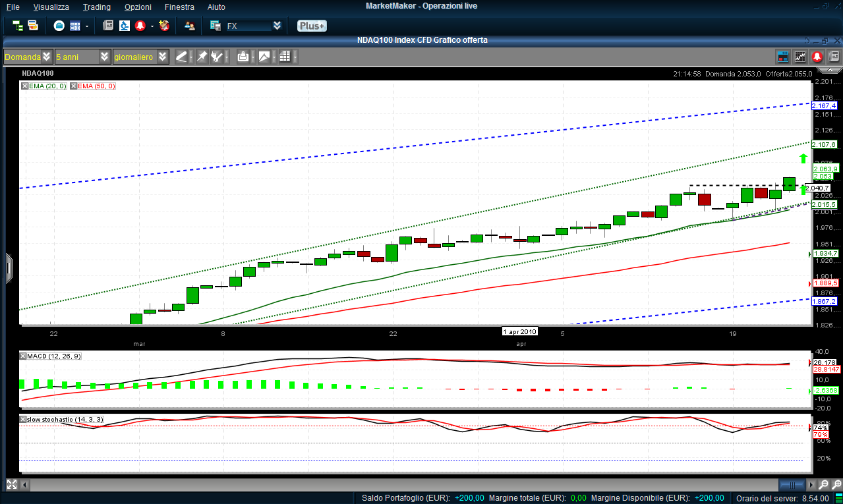
Task: Open the 5 anni time range dropdown
Action: [105, 57]
